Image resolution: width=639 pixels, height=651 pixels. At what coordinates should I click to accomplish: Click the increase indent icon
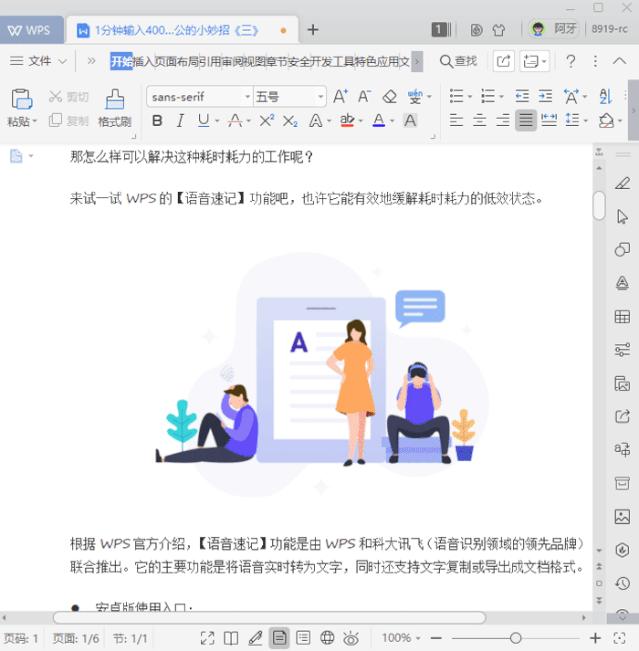(546, 96)
